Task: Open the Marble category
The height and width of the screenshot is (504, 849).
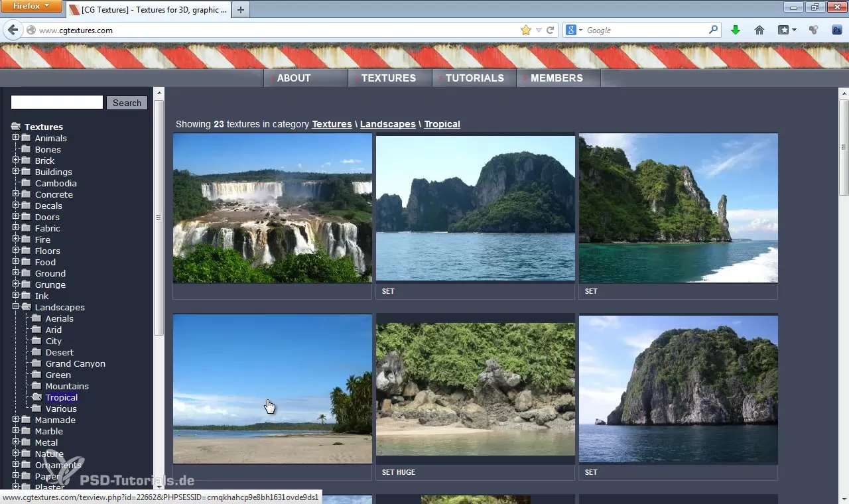Action: [x=48, y=431]
